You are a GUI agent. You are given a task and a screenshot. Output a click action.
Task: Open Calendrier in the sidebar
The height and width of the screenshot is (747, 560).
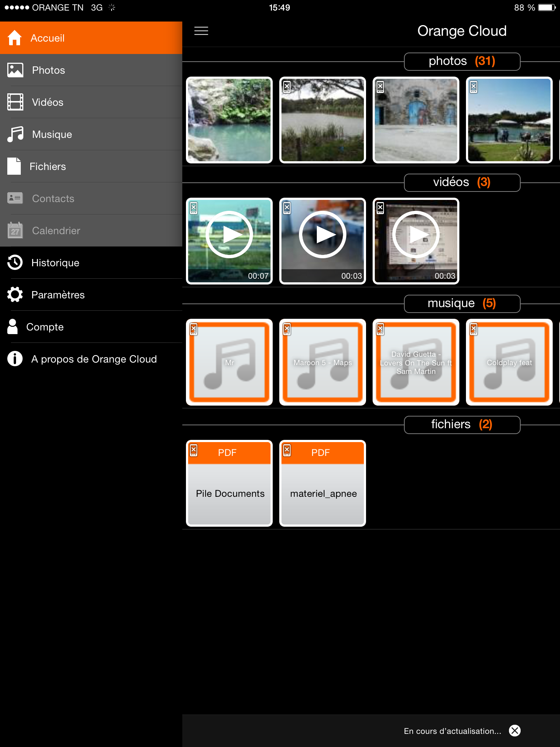91,231
